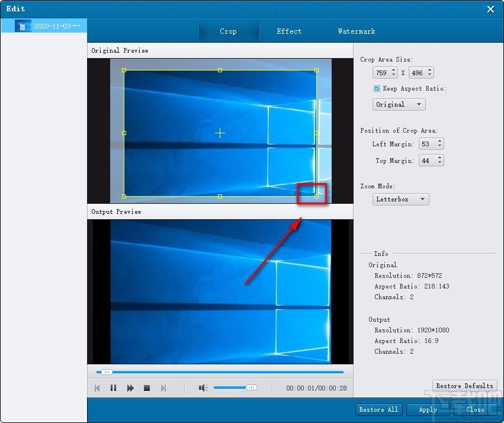
Task: Increase Left Margin value
Action: coord(439,142)
